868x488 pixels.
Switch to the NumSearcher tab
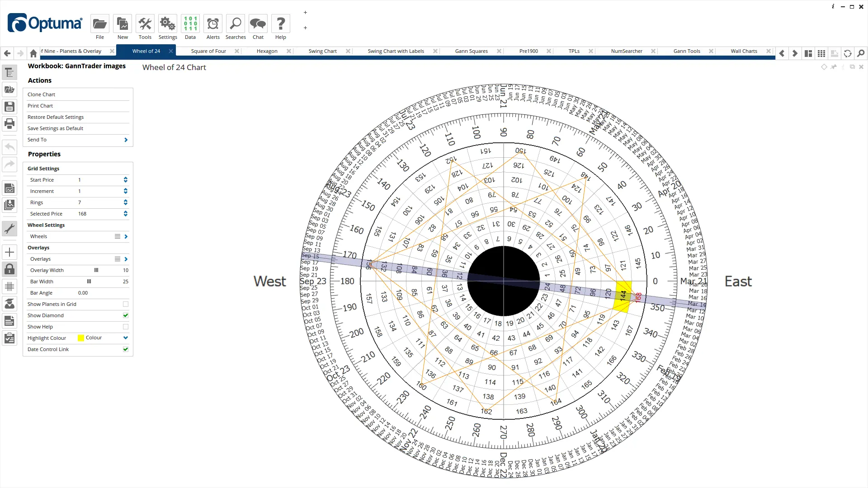click(627, 51)
